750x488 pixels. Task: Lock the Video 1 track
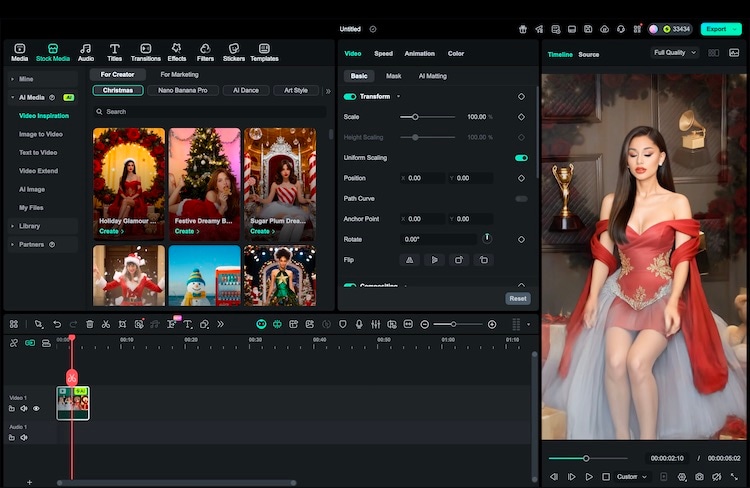click(12, 409)
